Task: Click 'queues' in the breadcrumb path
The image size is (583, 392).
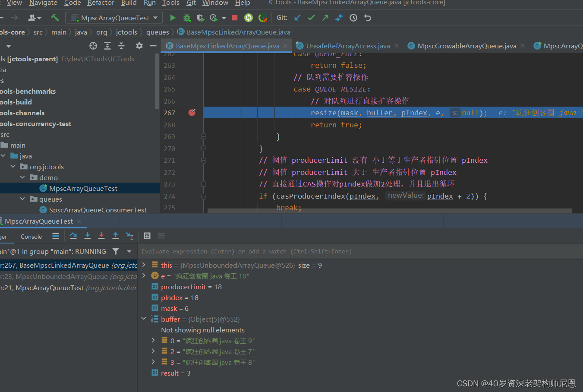Action: click(x=158, y=32)
